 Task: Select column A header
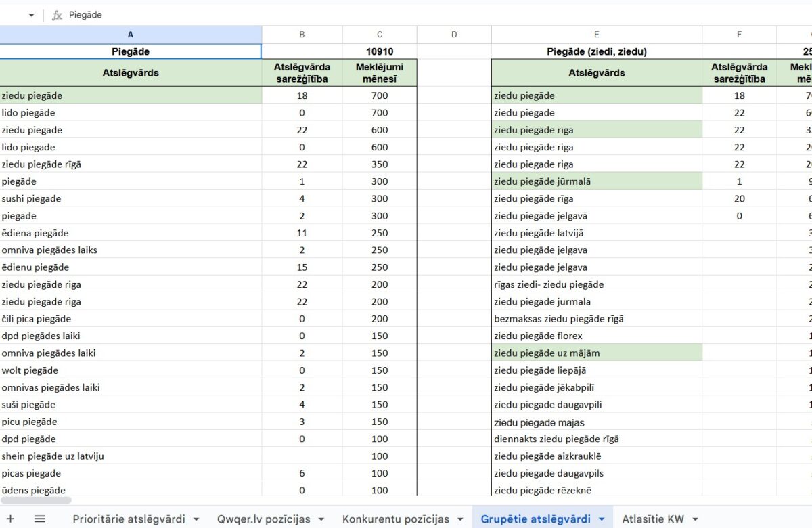[131, 35]
